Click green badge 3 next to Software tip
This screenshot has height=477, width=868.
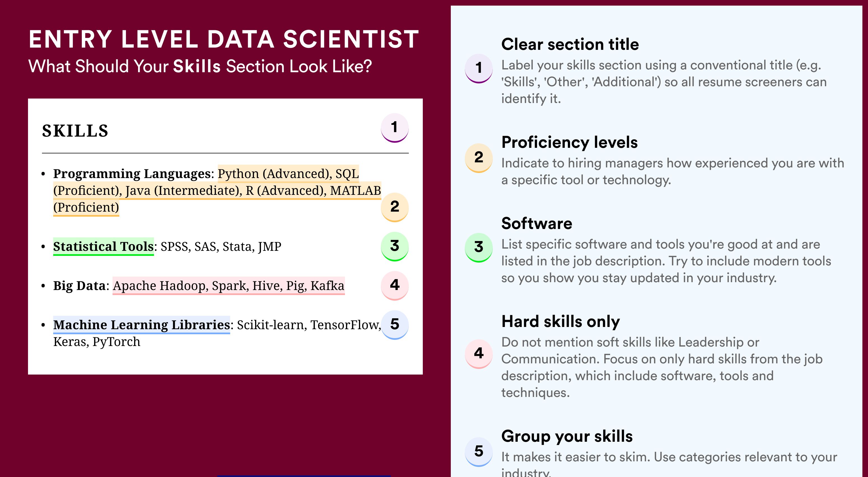[479, 247]
